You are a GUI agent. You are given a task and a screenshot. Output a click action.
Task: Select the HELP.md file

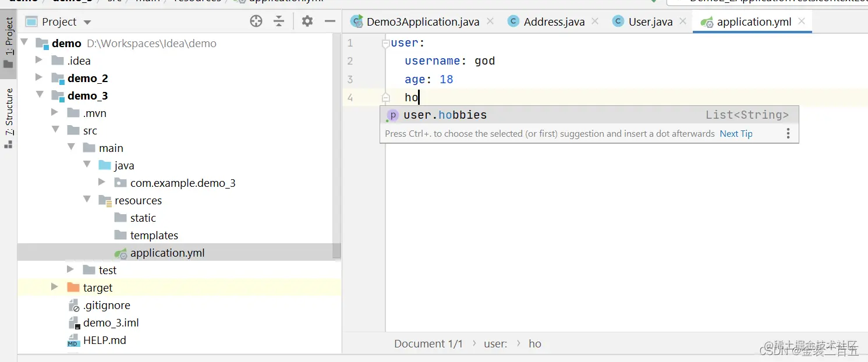[x=105, y=340]
